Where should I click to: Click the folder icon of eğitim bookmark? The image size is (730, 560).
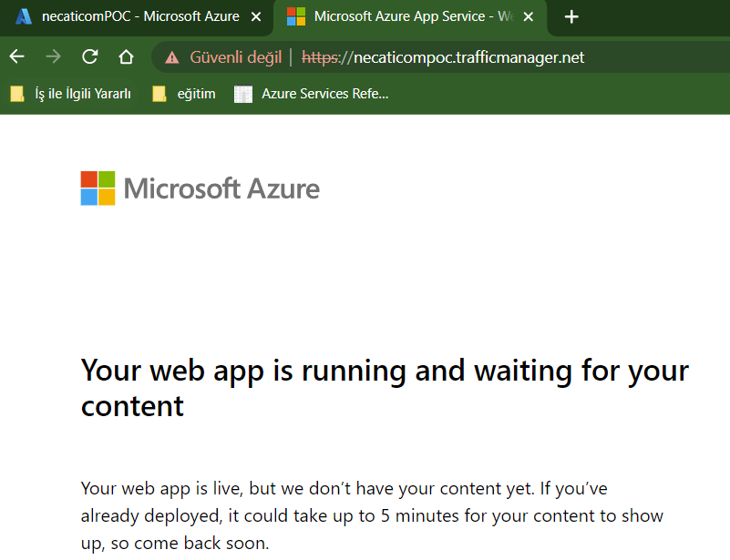[159, 94]
